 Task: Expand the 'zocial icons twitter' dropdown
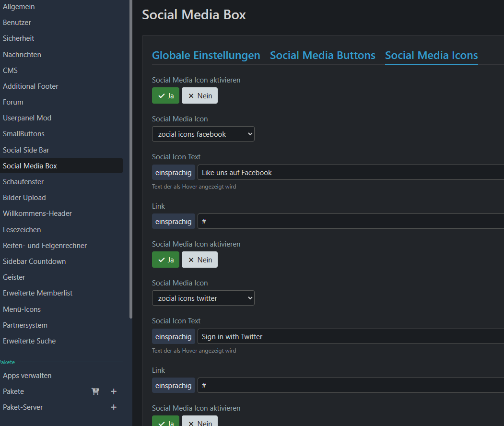(203, 298)
